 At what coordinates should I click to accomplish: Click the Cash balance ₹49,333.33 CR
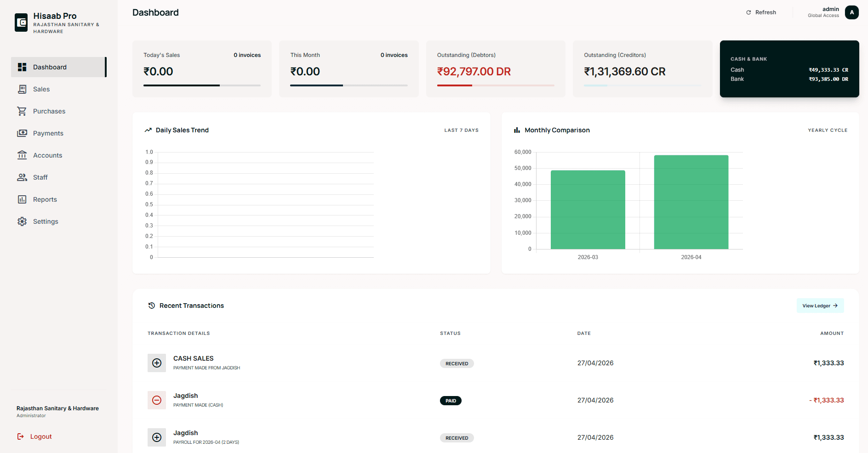click(828, 70)
